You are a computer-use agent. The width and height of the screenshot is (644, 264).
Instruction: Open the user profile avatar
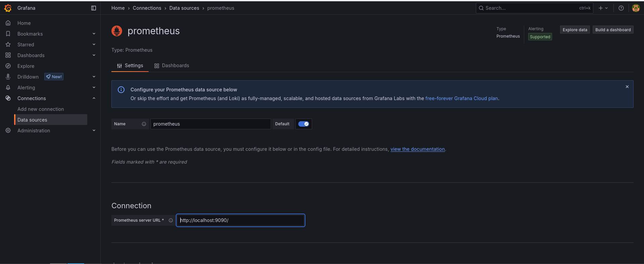pos(636,8)
